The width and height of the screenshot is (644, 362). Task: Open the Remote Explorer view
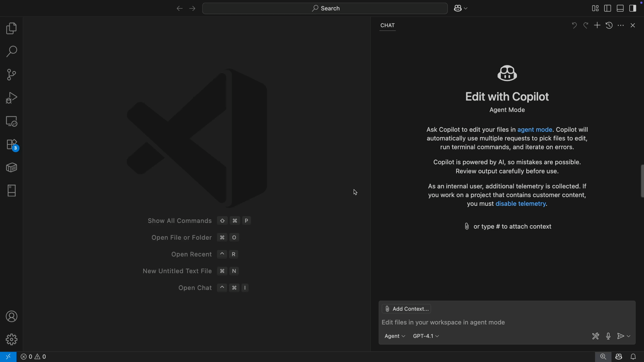(x=11, y=121)
